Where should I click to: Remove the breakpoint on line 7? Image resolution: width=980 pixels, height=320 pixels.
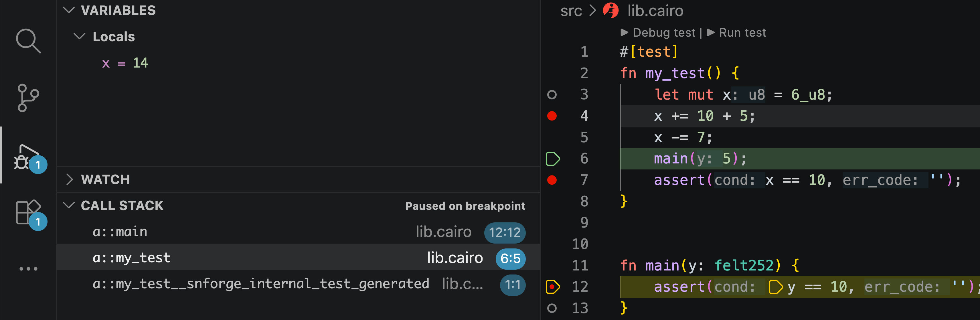(552, 180)
